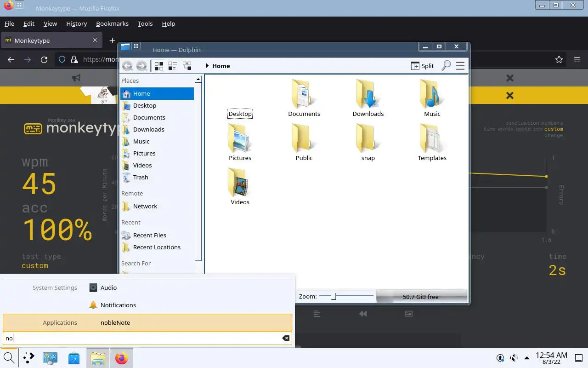The width and height of the screenshot is (588, 368).
Task: Open Documents in the Places sidebar
Action: pos(157,117)
